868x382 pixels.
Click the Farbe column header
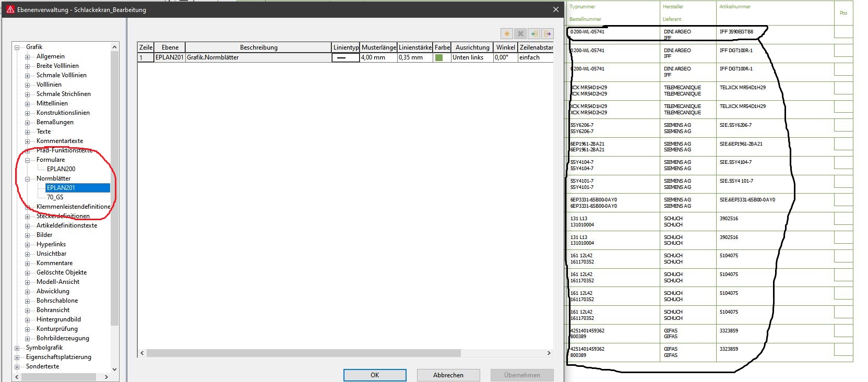click(442, 47)
